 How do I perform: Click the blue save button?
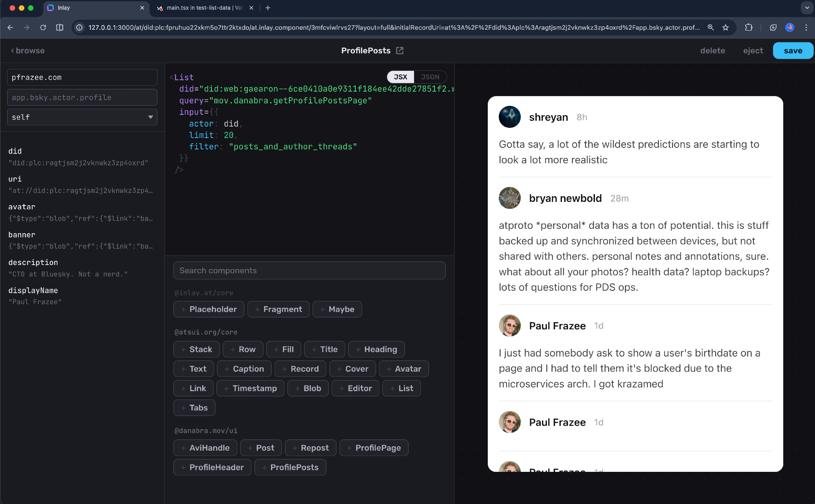(793, 50)
